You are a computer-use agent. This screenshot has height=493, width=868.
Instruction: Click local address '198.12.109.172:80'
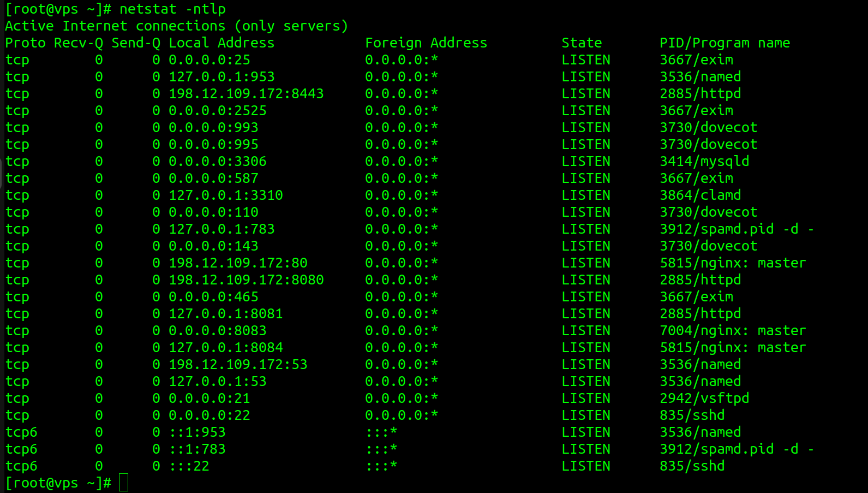pos(238,263)
